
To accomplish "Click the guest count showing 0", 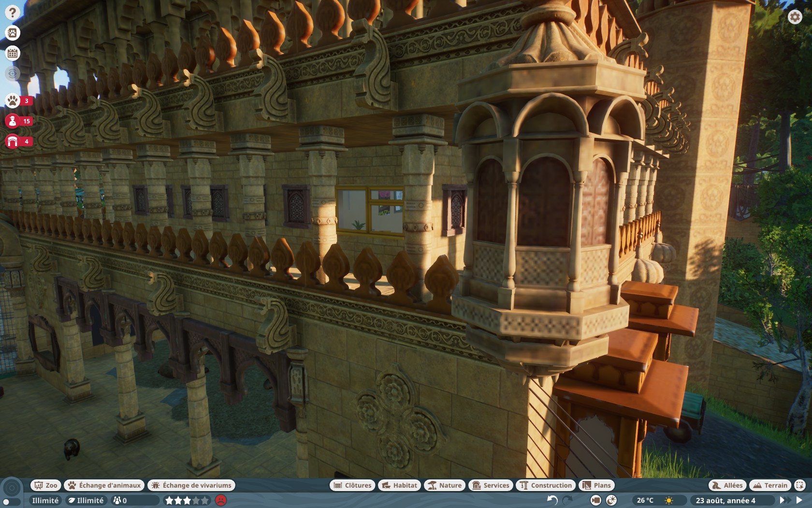I will tap(134, 500).
